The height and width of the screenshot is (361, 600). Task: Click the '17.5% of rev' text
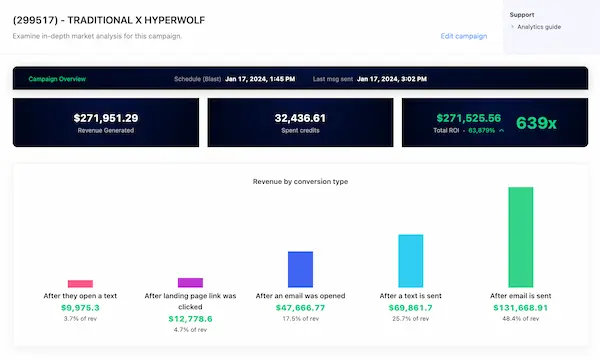300,319
